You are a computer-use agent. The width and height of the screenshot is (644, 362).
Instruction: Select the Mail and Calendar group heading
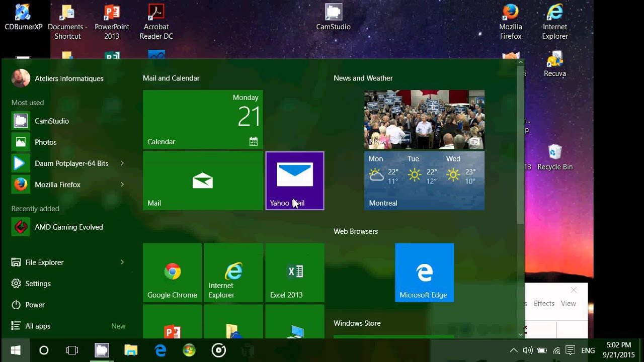(171, 78)
